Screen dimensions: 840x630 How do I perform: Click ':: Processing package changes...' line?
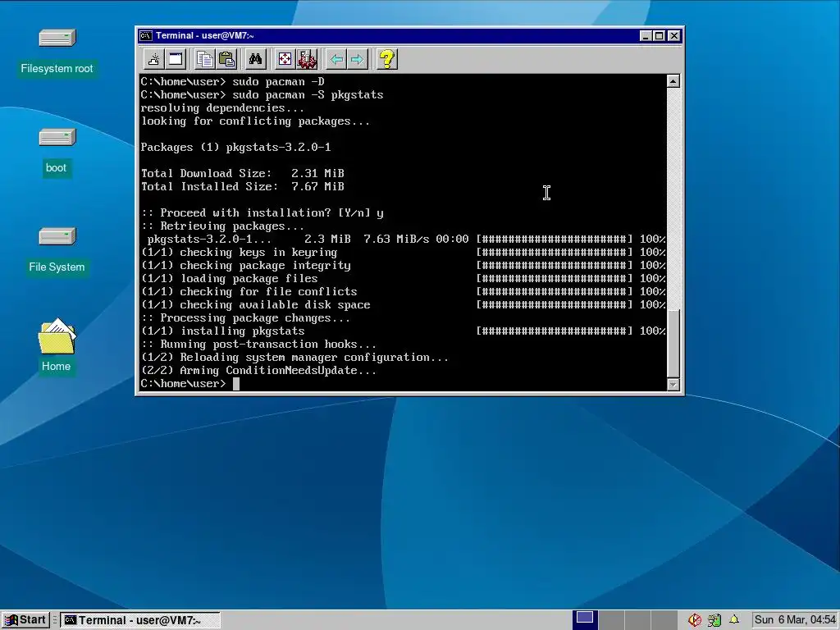tap(245, 317)
